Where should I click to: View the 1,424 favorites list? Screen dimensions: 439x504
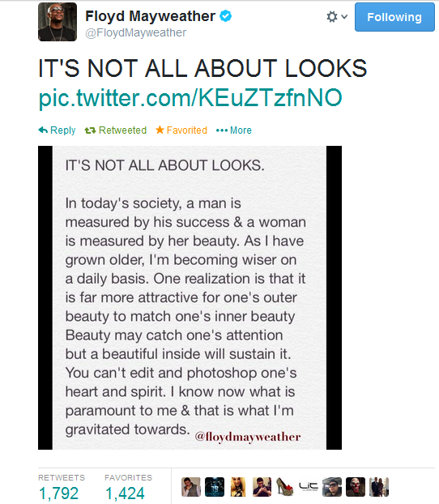pos(125,493)
